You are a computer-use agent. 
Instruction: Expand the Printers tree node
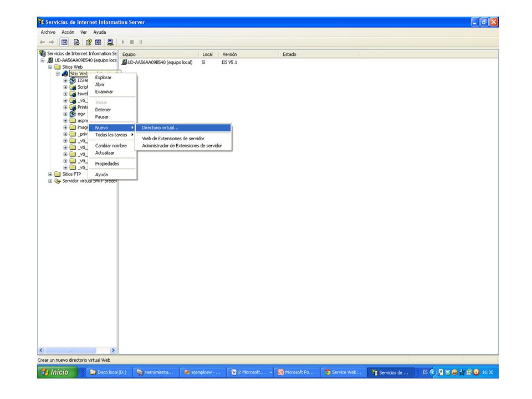(x=65, y=107)
